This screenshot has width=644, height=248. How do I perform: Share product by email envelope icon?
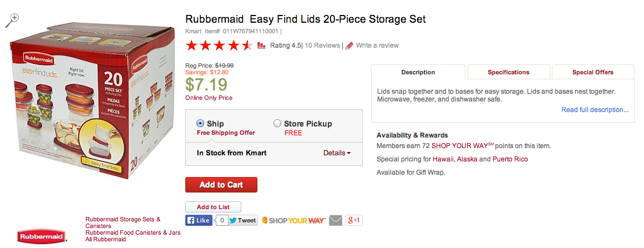(x=336, y=220)
